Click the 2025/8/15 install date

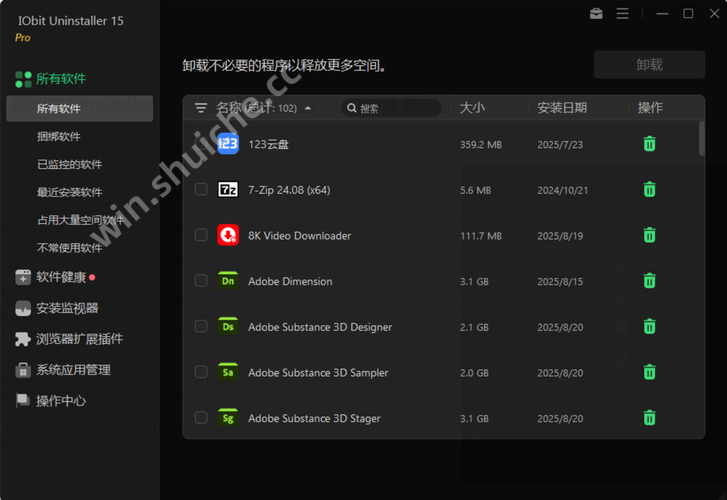tap(560, 282)
